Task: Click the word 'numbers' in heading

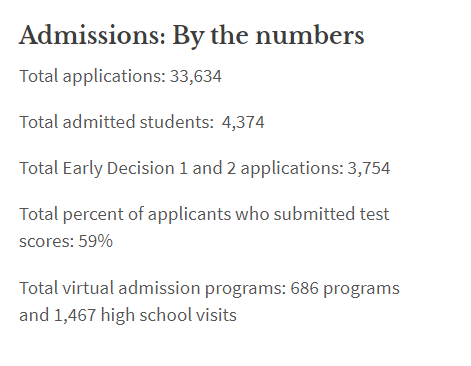Action: click(x=310, y=36)
